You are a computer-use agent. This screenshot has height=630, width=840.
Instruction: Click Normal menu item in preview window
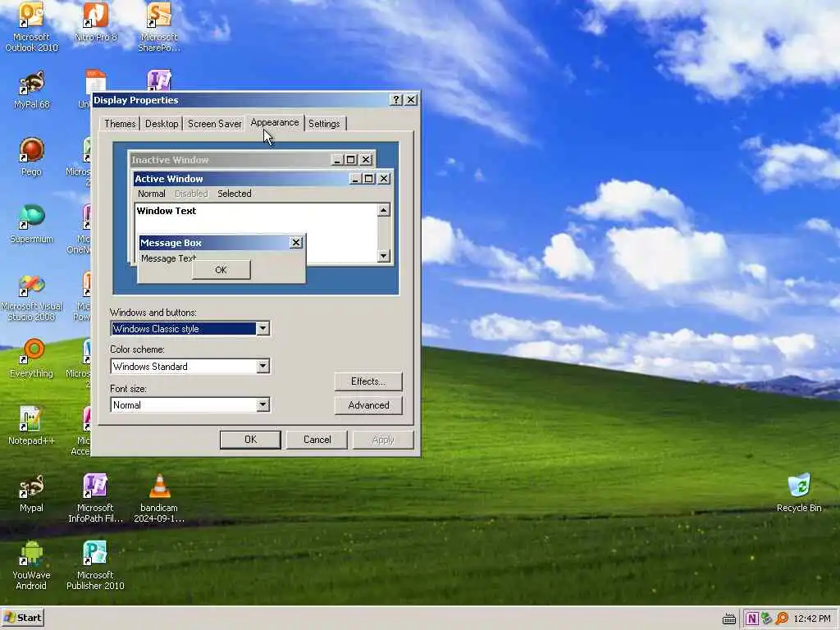[x=152, y=194]
